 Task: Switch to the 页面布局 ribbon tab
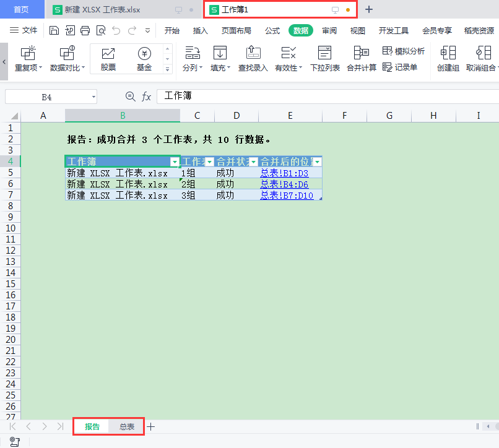(x=236, y=30)
